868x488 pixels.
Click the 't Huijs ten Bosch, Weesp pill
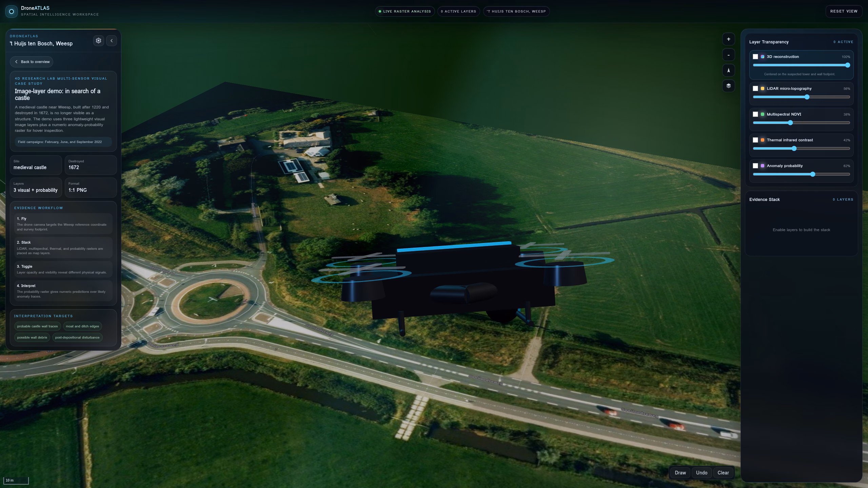click(516, 12)
